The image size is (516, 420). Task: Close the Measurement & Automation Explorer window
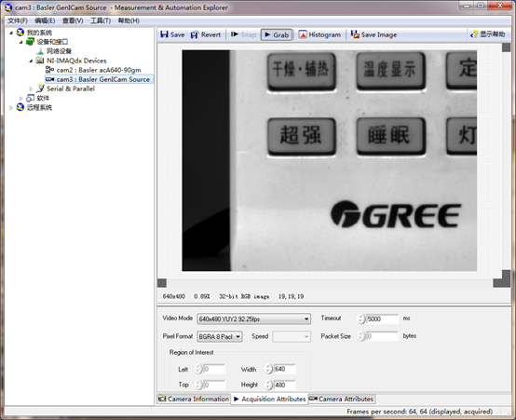point(500,6)
